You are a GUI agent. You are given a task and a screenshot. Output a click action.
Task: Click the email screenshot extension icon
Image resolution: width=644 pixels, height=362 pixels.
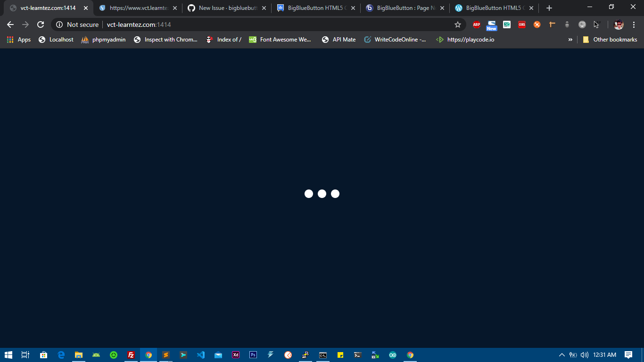(x=507, y=25)
